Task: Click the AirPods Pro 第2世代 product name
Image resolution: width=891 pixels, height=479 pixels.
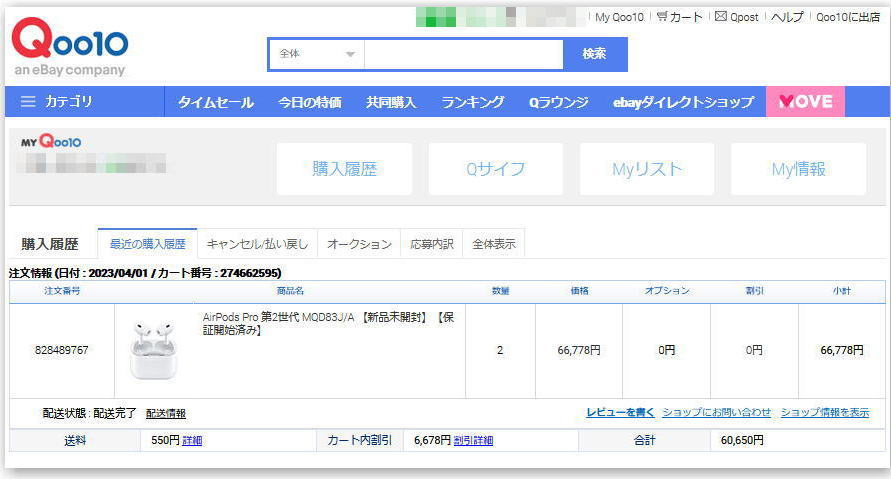Action: pyautogui.click(x=328, y=323)
